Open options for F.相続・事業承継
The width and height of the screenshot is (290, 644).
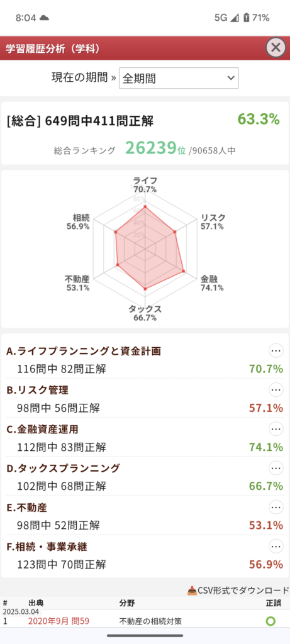[276, 547]
